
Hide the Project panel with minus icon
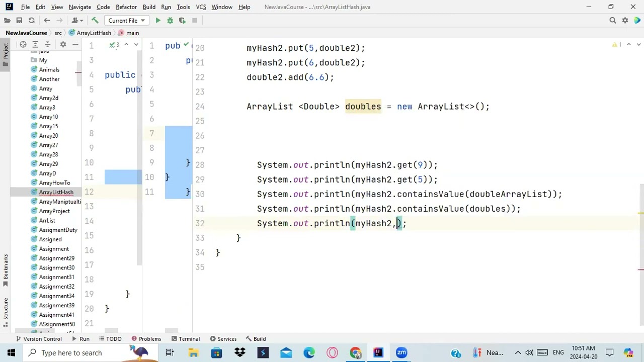(75, 45)
